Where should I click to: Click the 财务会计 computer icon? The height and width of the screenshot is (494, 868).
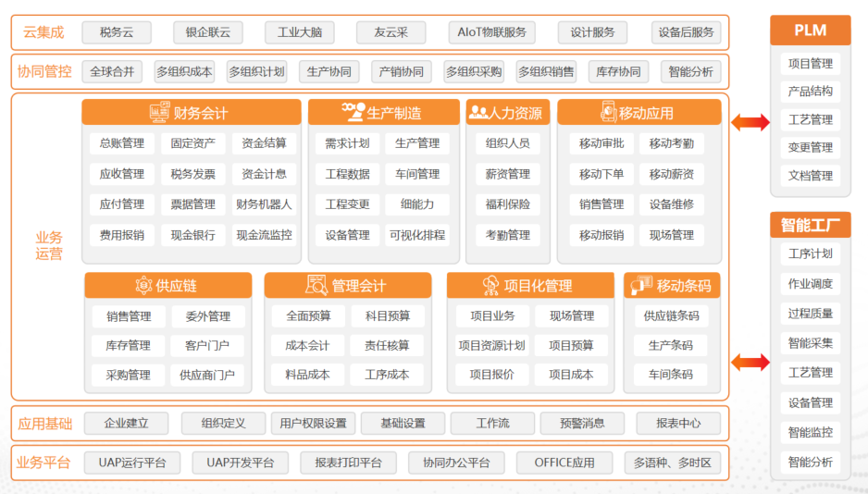pos(159,112)
